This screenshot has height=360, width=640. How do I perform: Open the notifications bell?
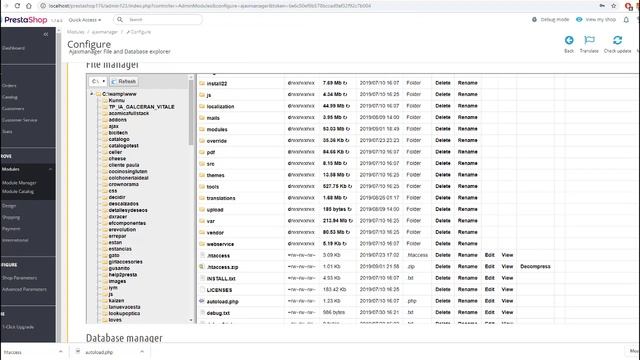(626, 20)
